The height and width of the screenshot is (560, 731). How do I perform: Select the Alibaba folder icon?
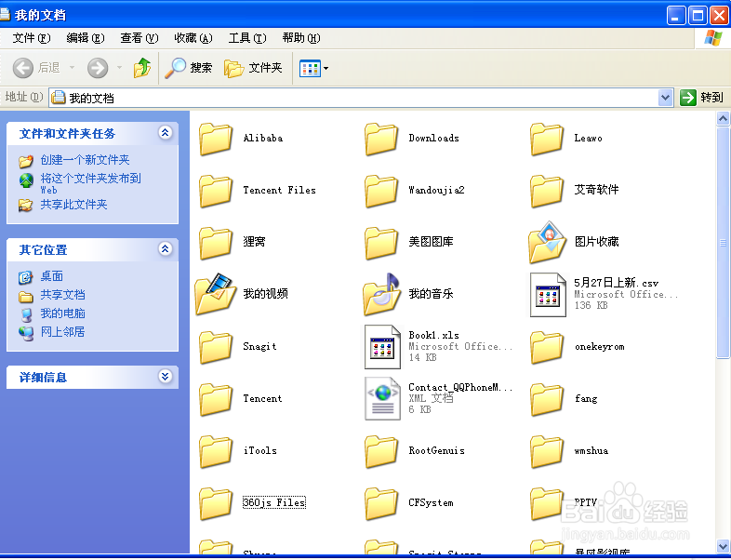(216, 139)
